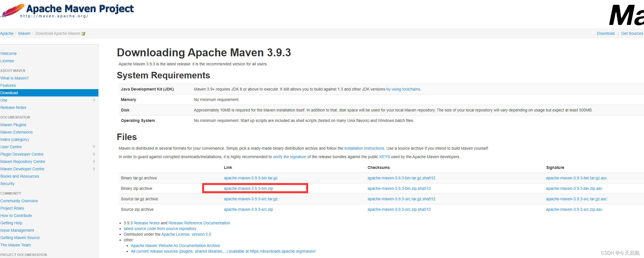Expand the User Centre chevron
Screen dimensions: 644x258
(x=94, y=147)
